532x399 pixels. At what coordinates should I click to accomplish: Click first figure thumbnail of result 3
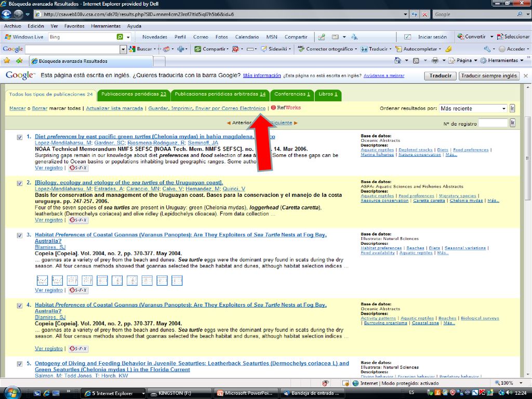[42, 281]
